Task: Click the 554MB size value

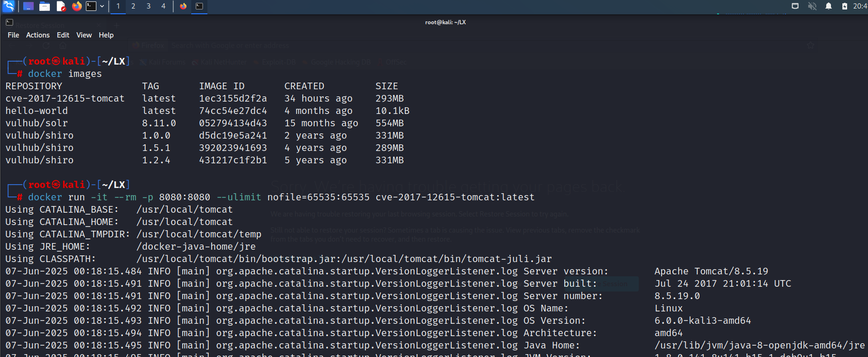Action: pos(390,123)
